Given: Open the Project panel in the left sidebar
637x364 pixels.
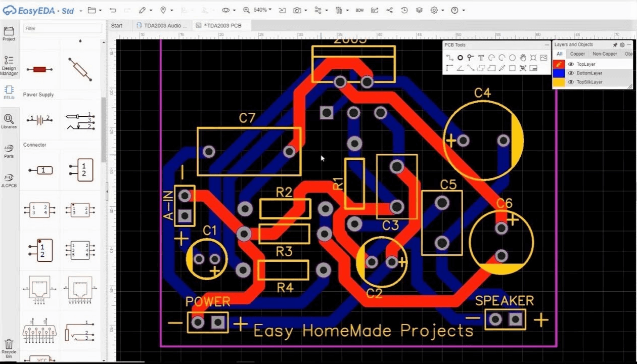Looking at the screenshot, I should [9, 34].
